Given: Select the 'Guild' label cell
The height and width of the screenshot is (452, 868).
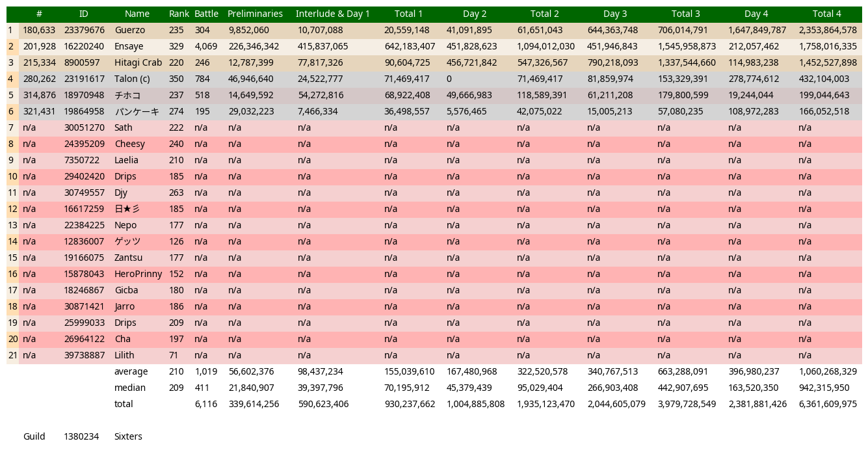Looking at the screenshot, I should tap(34, 436).
